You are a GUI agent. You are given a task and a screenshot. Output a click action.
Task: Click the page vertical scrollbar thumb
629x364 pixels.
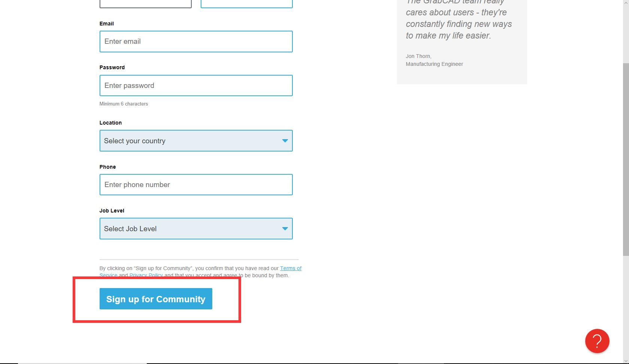(626, 159)
